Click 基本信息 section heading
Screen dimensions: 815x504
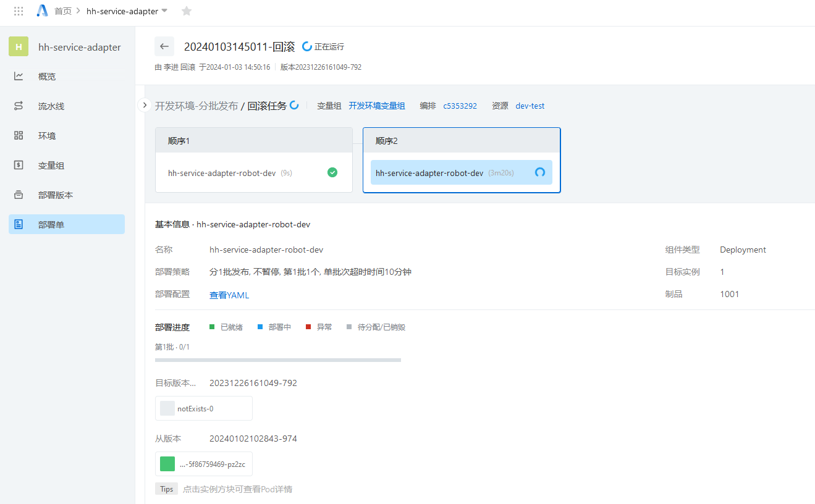[172, 224]
